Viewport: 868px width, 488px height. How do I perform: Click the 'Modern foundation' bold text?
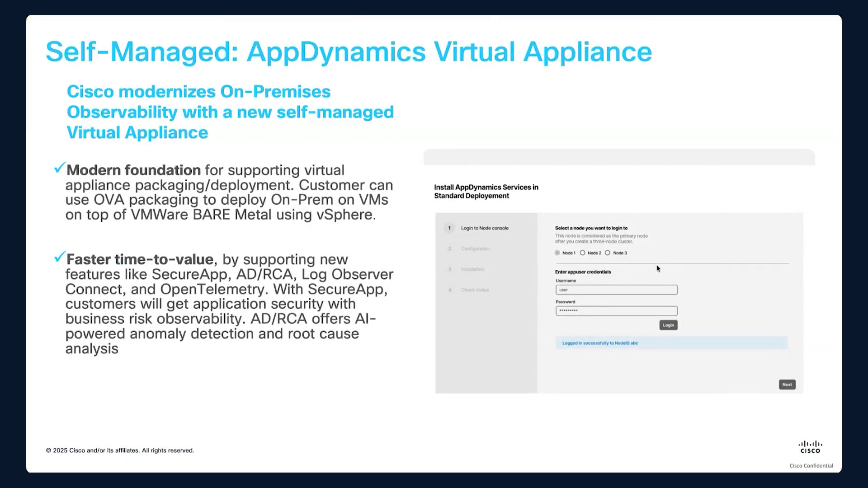tap(133, 170)
